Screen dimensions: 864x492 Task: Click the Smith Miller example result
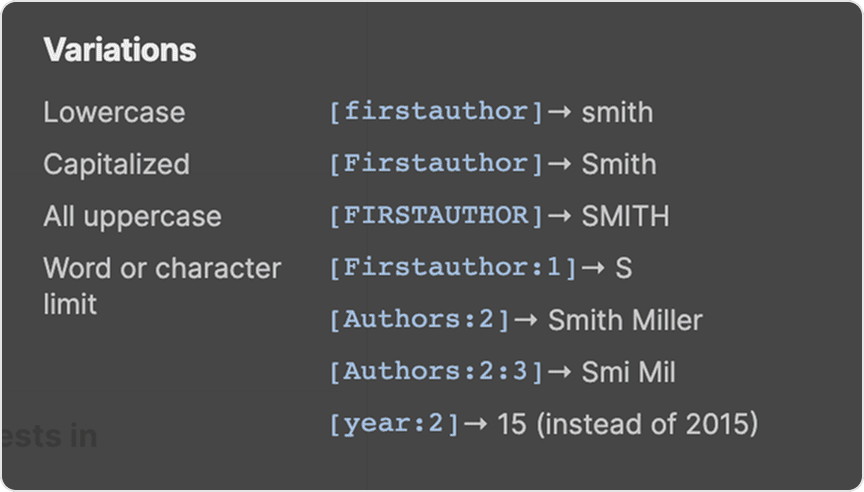(x=625, y=320)
